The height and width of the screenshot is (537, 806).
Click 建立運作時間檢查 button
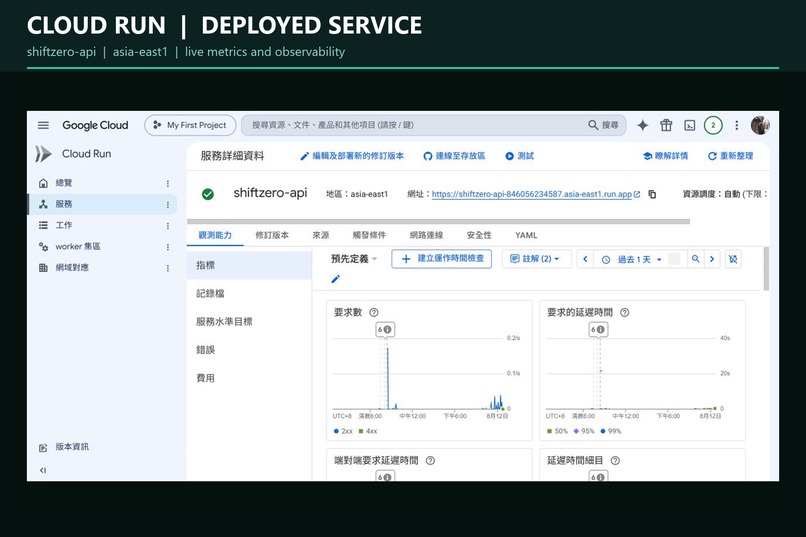pyautogui.click(x=442, y=258)
